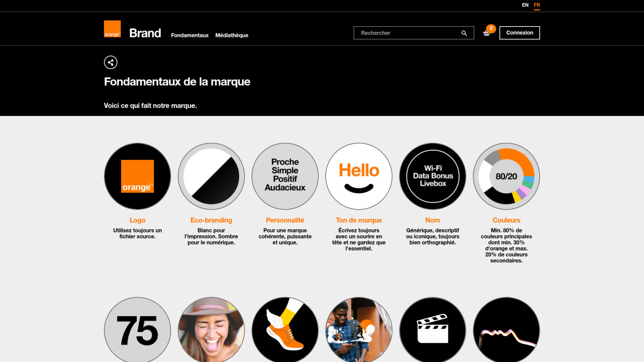Open the laughing woman photo circle
Viewport: 644px width, 362px height.
pos(211,330)
